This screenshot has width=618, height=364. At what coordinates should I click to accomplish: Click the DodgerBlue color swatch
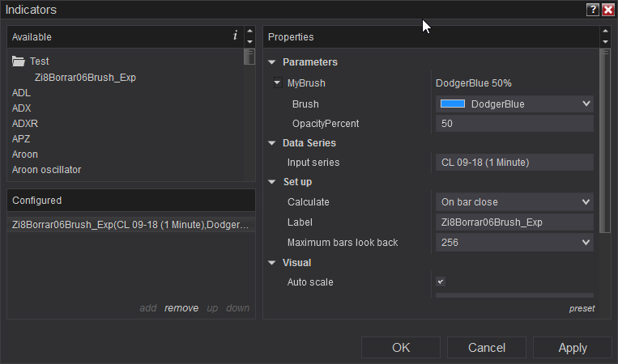(452, 104)
